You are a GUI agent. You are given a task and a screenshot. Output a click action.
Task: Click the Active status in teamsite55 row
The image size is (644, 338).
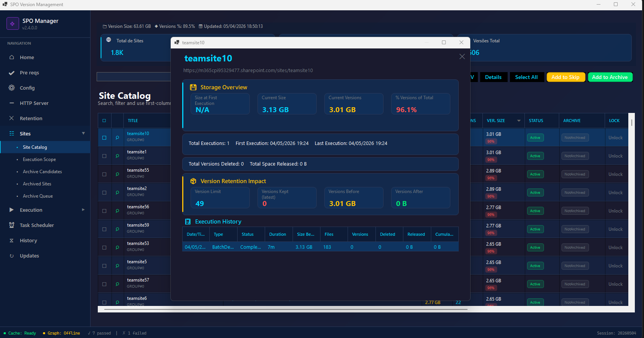coord(535,174)
